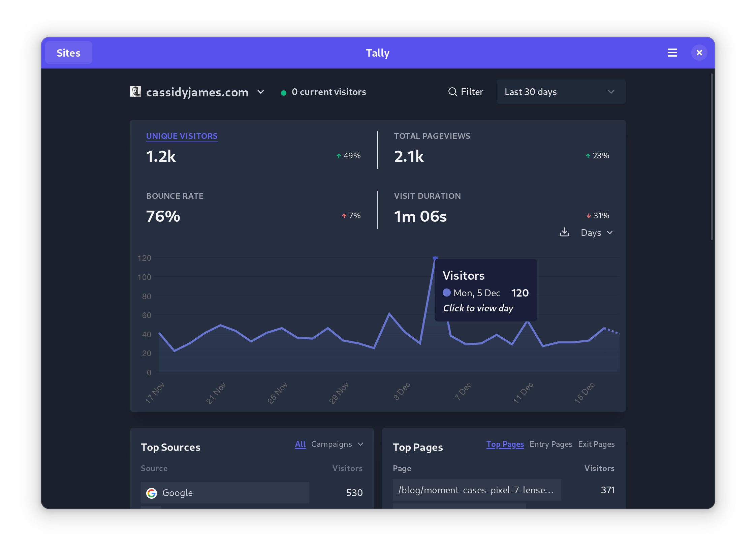Expand the Days interval dropdown

point(597,233)
